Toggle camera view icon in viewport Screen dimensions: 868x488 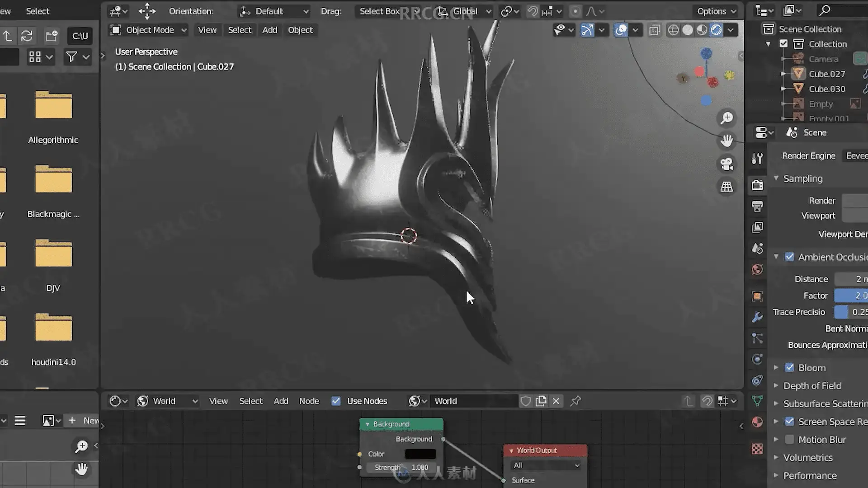pyautogui.click(x=726, y=164)
